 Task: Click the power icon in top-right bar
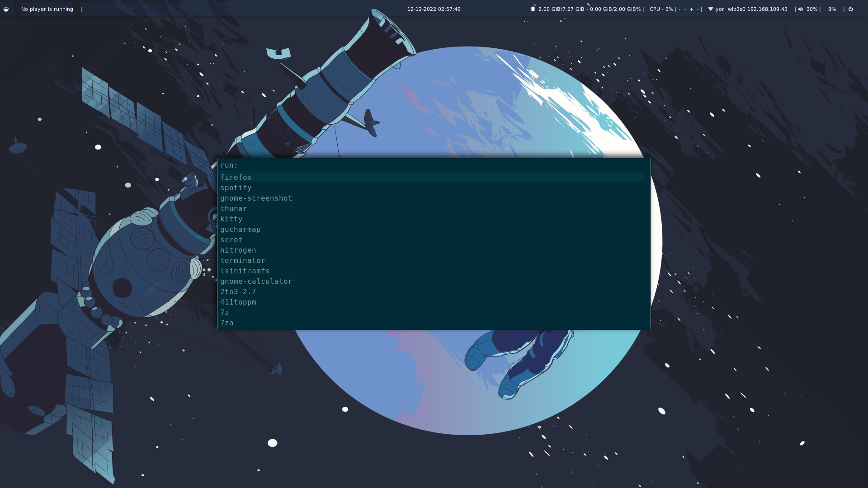(x=850, y=9)
